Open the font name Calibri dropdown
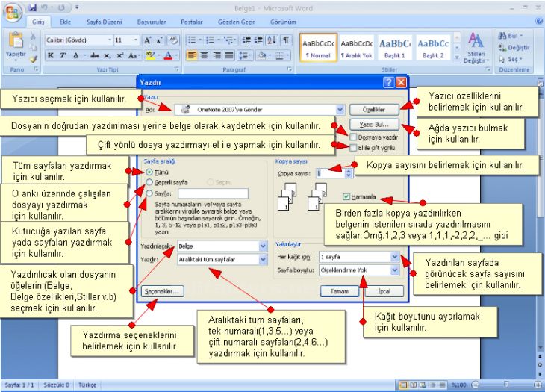Screen dimensions: 545x392 (110, 40)
